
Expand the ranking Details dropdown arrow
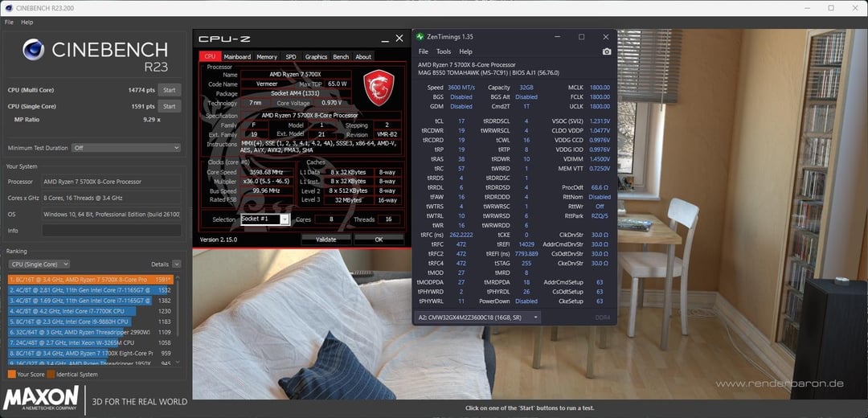[177, 264]
